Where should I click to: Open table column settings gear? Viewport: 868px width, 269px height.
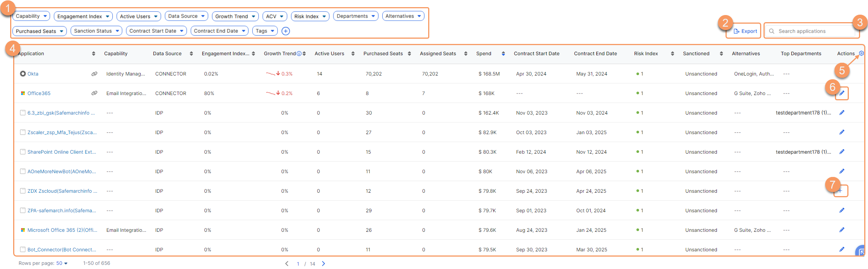coord(861,53)
